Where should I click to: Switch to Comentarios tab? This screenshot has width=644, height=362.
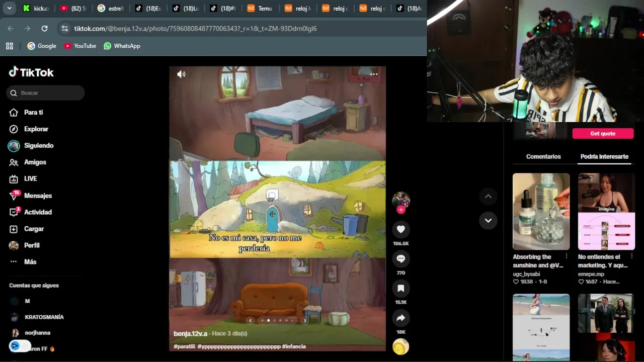(543, 156)
